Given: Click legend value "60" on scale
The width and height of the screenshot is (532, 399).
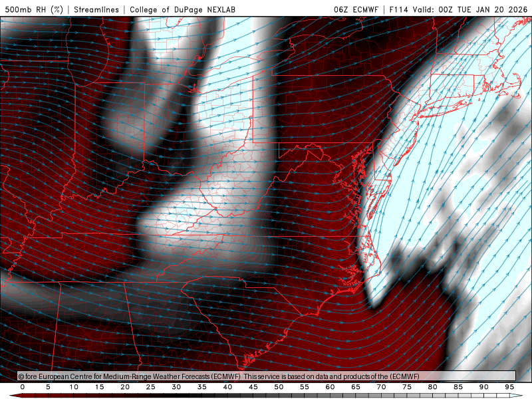Looking at the screenshot, I should [x=330, y=387].
